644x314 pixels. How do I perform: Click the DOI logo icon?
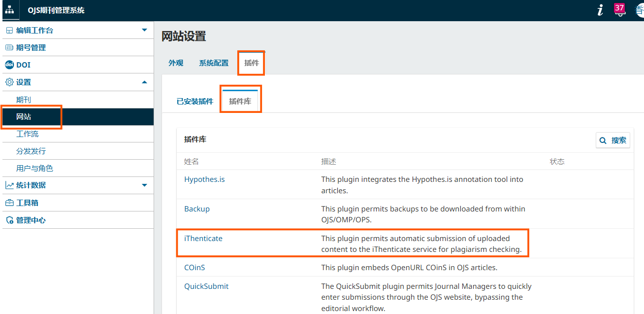[x=9, y=65]
